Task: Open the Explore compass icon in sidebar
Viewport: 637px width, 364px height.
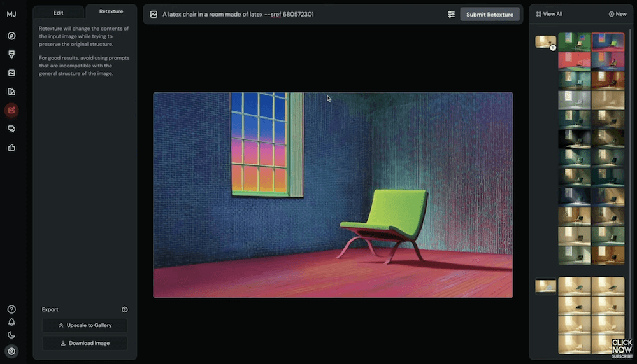Action: click(11, 36)
